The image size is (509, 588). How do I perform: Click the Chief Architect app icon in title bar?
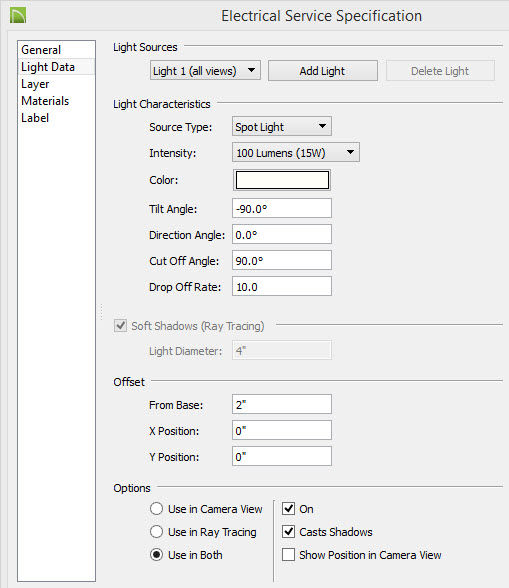[18, 15]
